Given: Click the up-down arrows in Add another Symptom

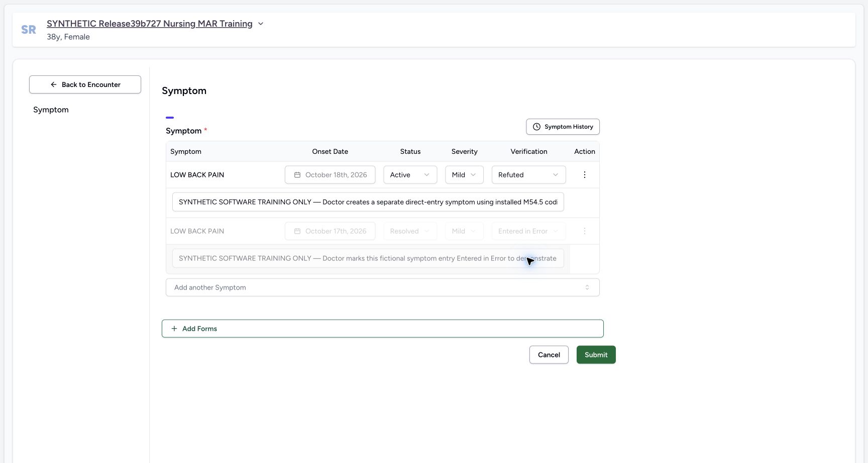Looking at the screenshot, I should (587, 288).
